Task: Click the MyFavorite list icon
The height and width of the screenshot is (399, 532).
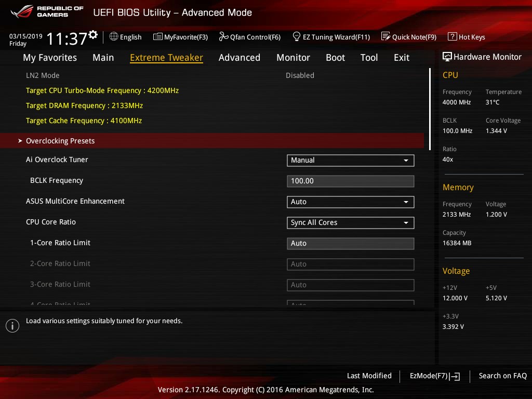Action: 158,37
